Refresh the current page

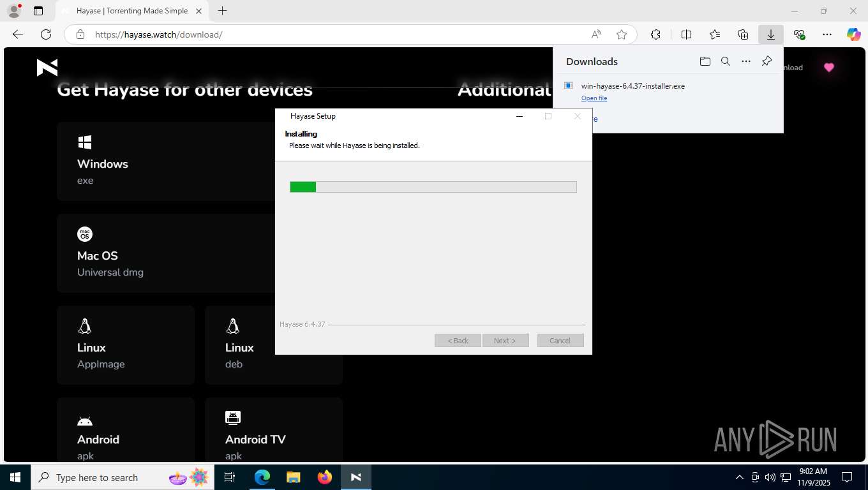[x=46, y=34]
